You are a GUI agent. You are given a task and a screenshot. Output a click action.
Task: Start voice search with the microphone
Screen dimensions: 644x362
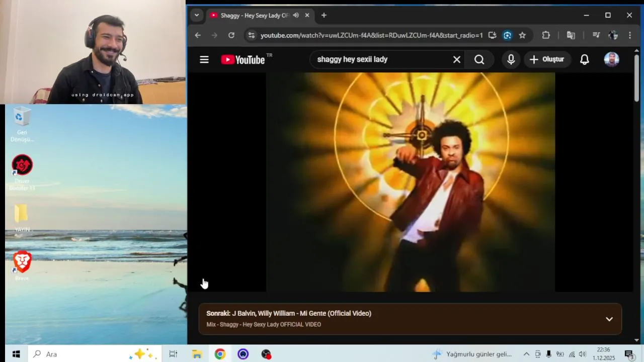[511, 59]
